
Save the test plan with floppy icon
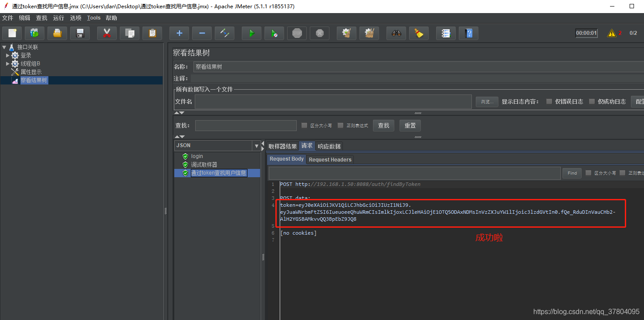pos(80,33)
